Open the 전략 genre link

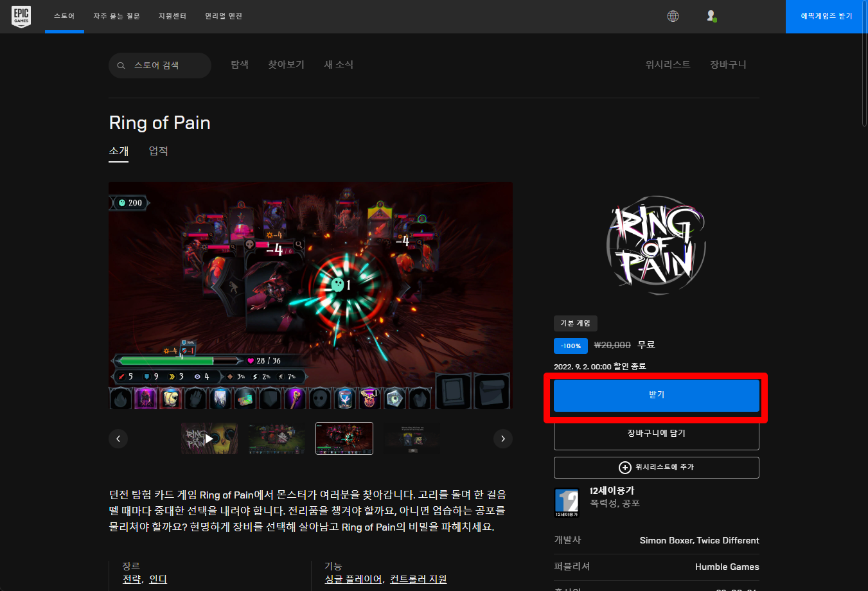pyautogui.click(x=132, y=579)
